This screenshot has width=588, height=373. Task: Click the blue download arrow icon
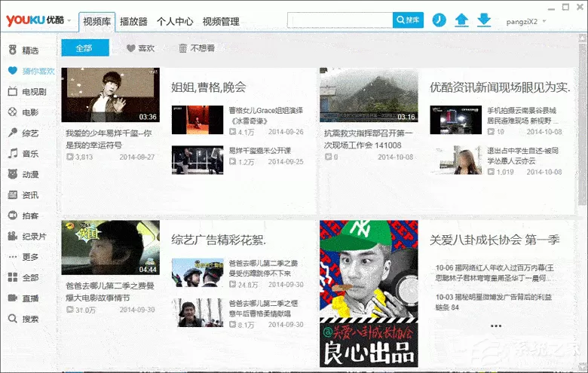(484, 20)
